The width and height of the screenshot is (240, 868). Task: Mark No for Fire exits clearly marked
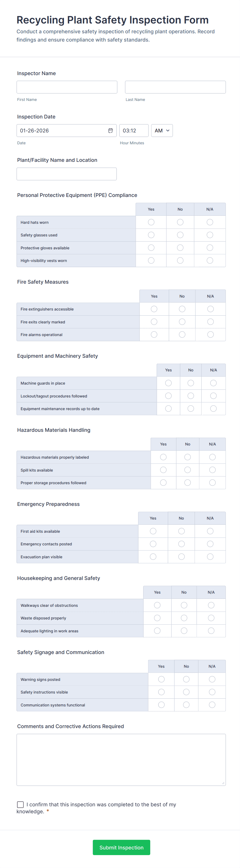coord(182,321)
